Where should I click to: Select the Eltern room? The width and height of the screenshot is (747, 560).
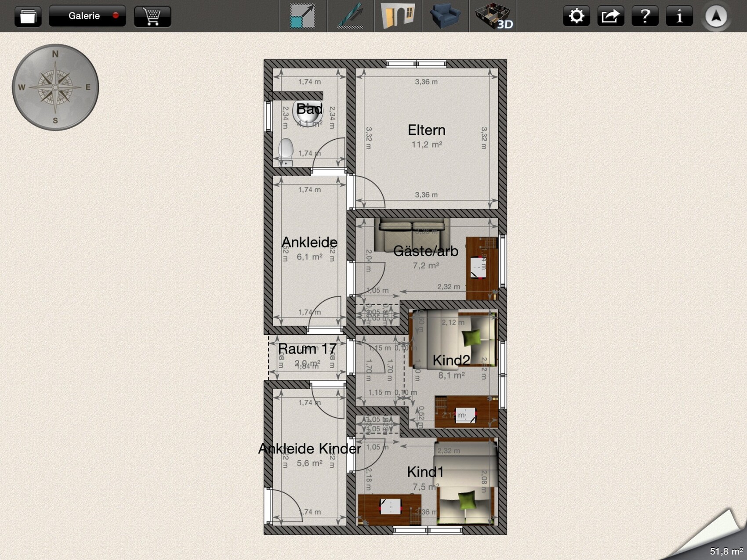(x=426, y=130)
